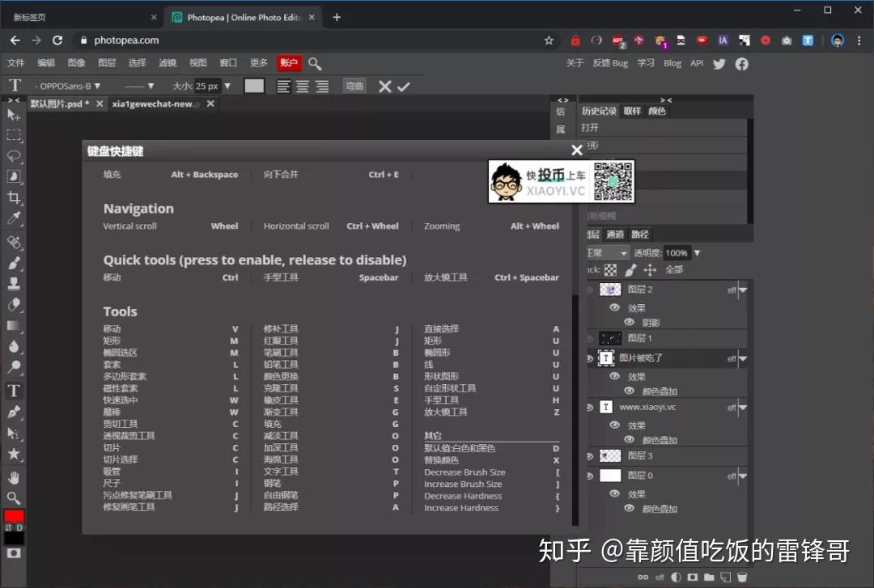The image size is (874, 588).
Task: Open the font size dropdown arrow
Action: point(227,87)
